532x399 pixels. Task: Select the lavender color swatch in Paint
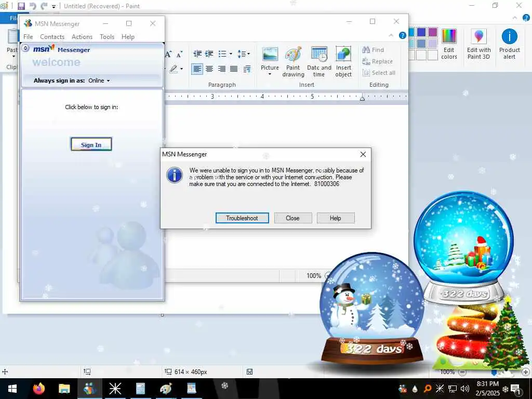tap(433, 44)
